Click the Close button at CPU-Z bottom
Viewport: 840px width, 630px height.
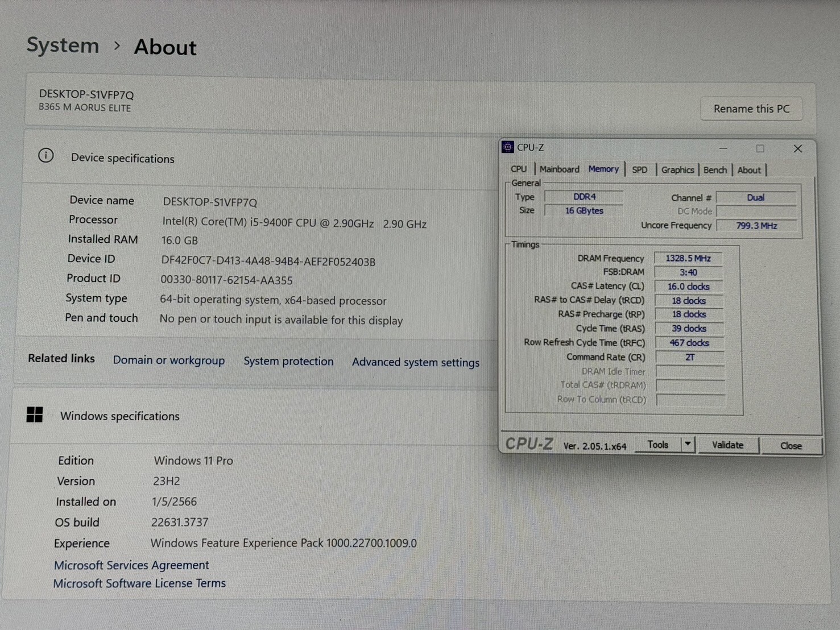click(x=791, y=446)
